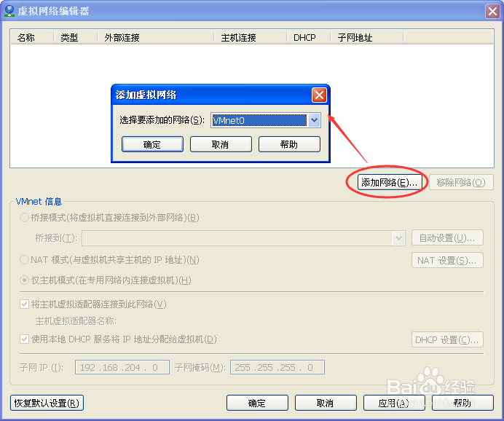Open the VMnet0 network dropdown arrow
The height and width of the screenshot is (421, 504).
[x=314, y=120]
